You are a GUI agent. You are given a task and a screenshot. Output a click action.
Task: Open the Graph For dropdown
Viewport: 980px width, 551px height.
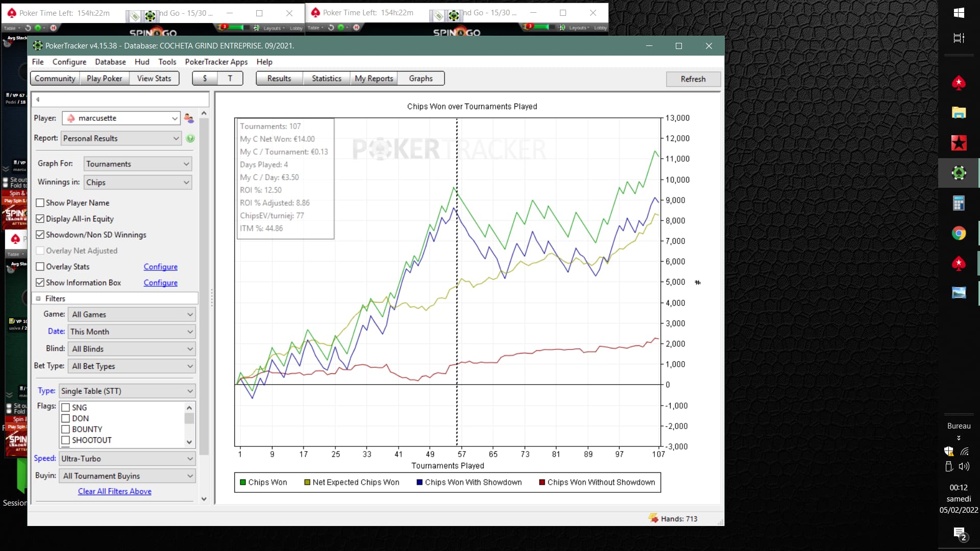[138, 164]
